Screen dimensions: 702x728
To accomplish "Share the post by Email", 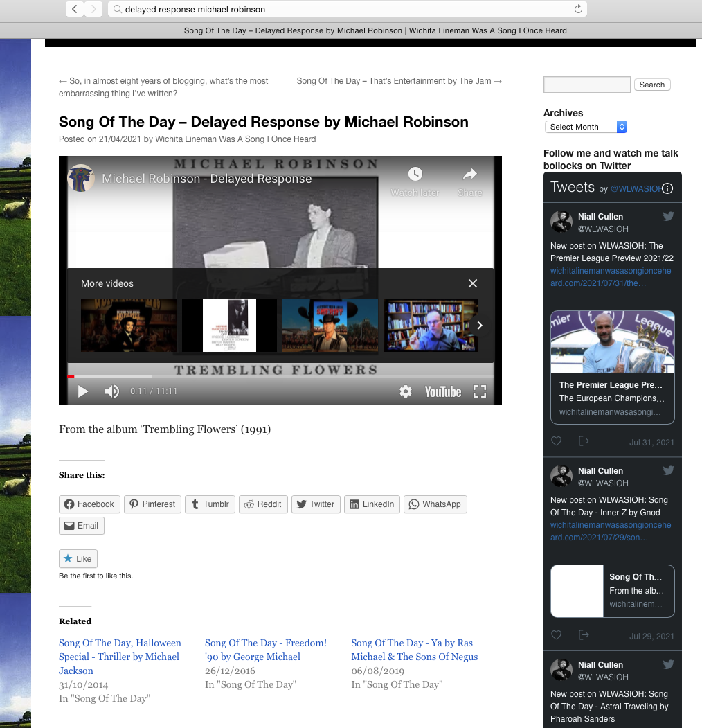I will 82,526.
